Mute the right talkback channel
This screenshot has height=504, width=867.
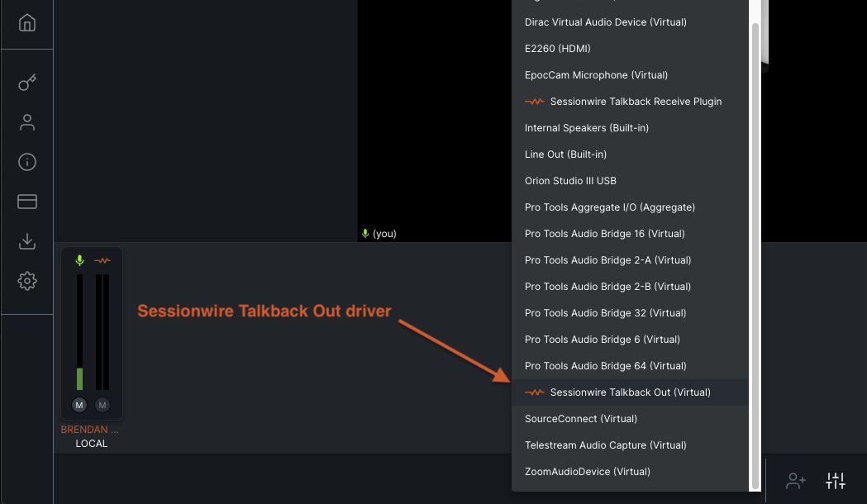coord(102,405)
